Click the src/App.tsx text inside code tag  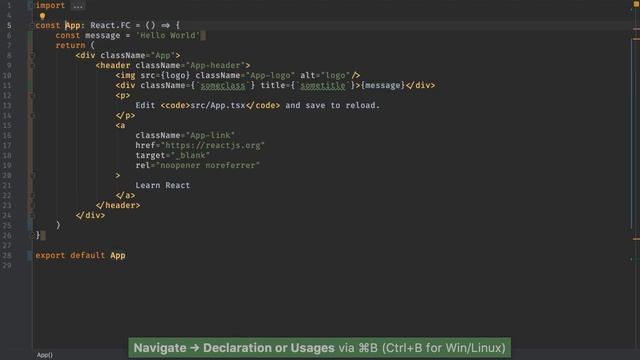pyautogui.click(x=218, y=105)
